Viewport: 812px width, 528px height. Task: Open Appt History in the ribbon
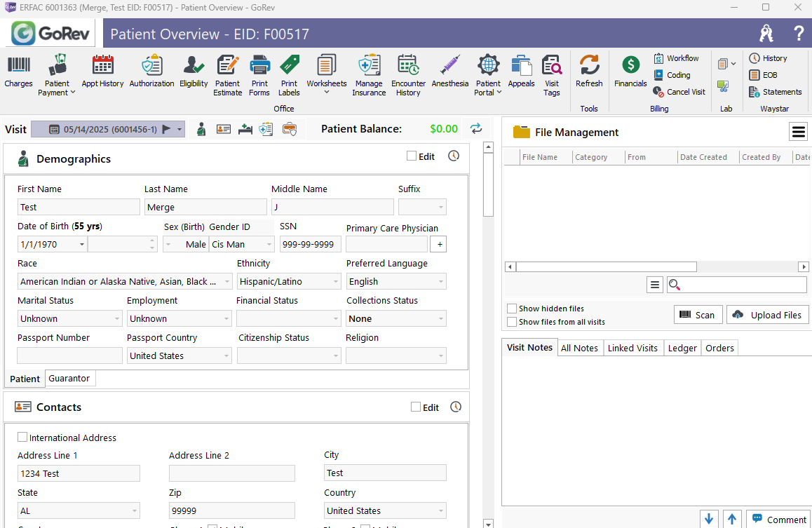(102, 71)
